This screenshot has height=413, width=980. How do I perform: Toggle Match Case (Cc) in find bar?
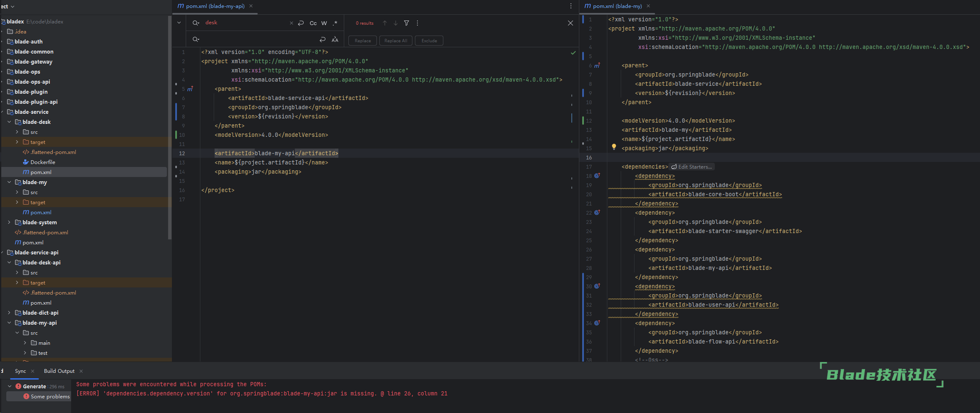point(313,23)
